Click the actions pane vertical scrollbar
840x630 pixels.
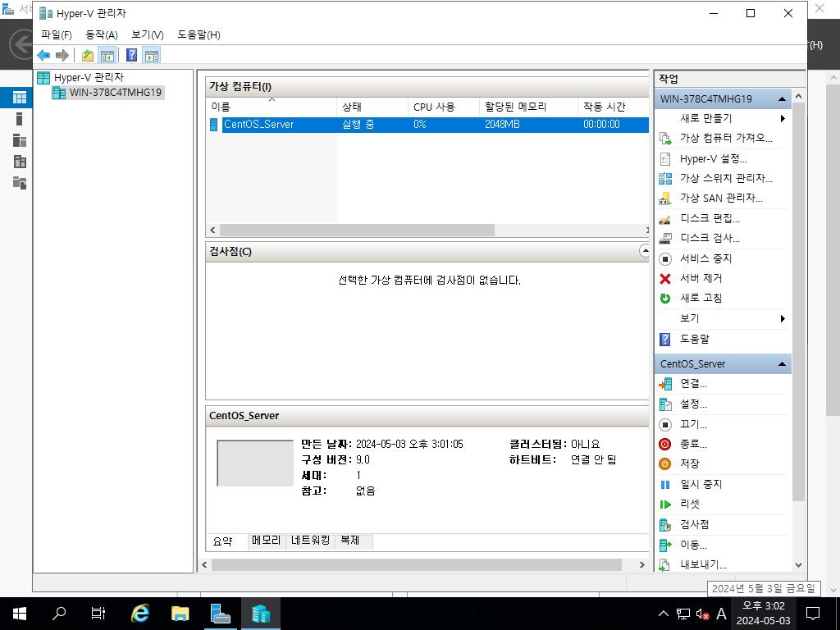(x=798, y=302)
